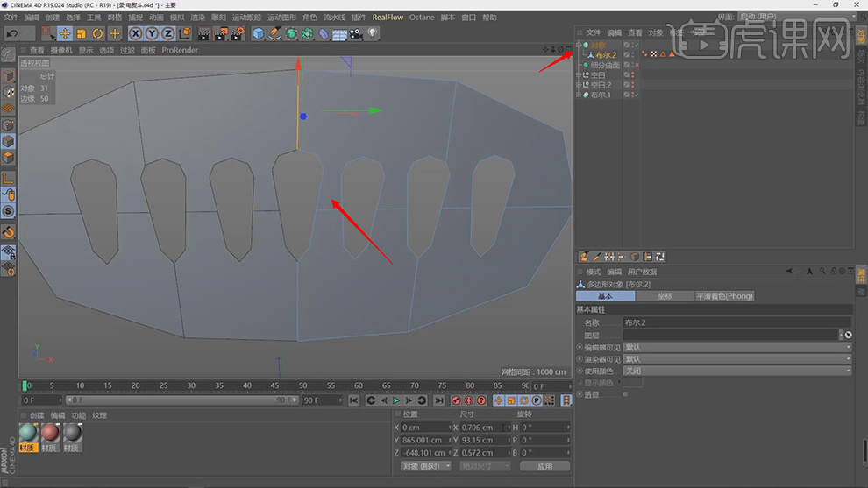Click the render to picture viewer icon

[221, 33]
